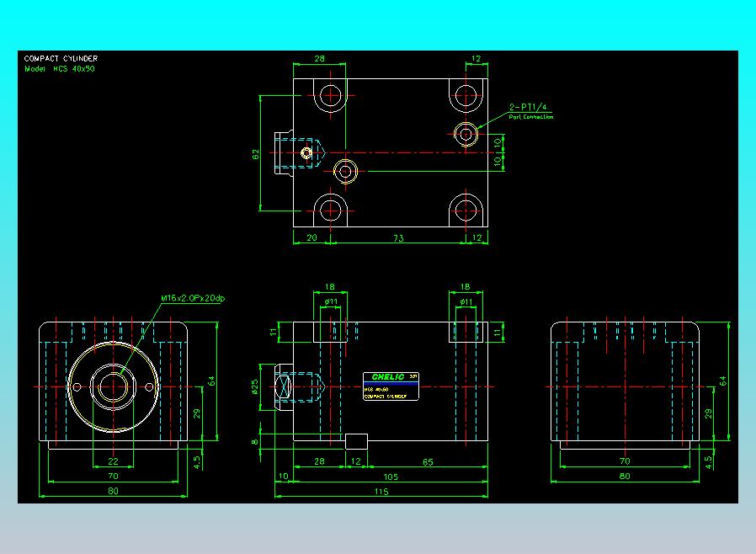Click the COMPACT CYLINDER title text
Screen dimensions: 756x554
[61, 58]
